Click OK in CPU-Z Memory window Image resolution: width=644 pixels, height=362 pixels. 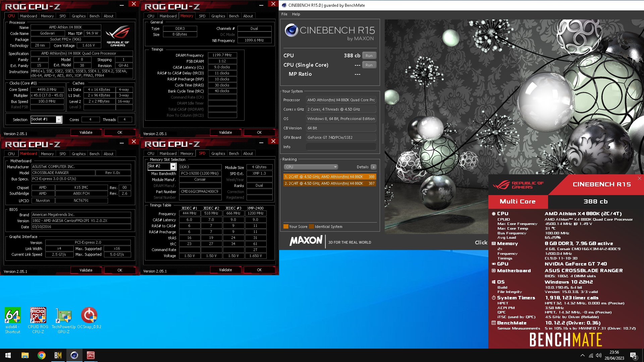tap(259, 132)
